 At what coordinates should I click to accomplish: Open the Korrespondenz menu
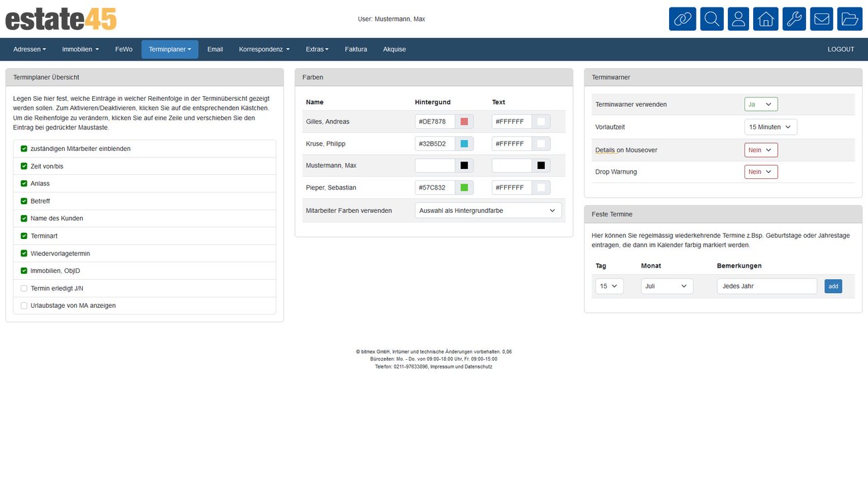coord(264,49)
